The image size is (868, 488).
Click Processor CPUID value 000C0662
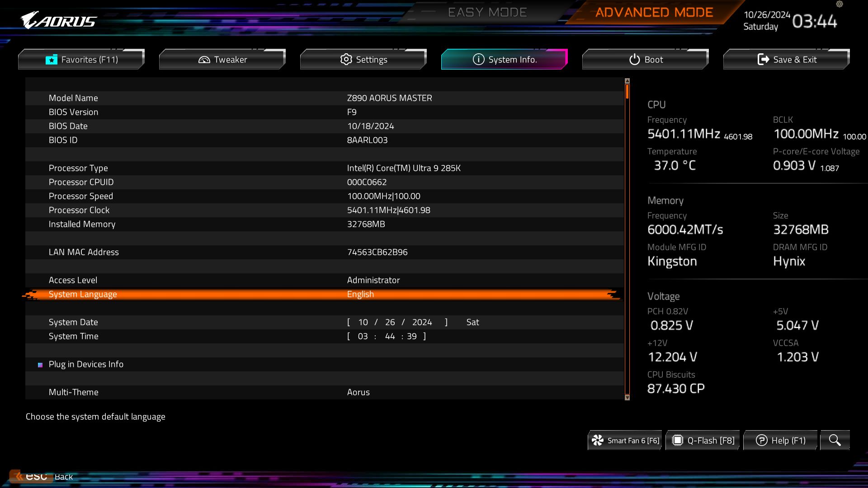(367, 182)
